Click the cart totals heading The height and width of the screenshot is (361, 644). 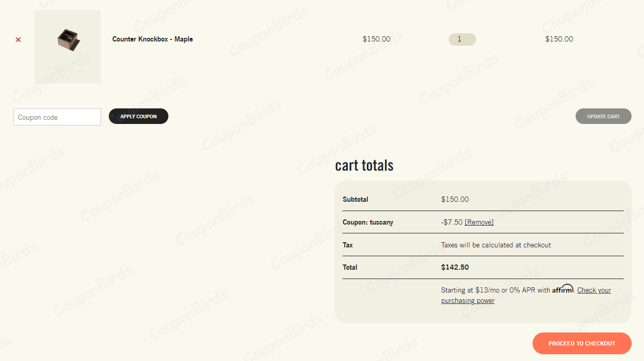[x=364, y=165]
